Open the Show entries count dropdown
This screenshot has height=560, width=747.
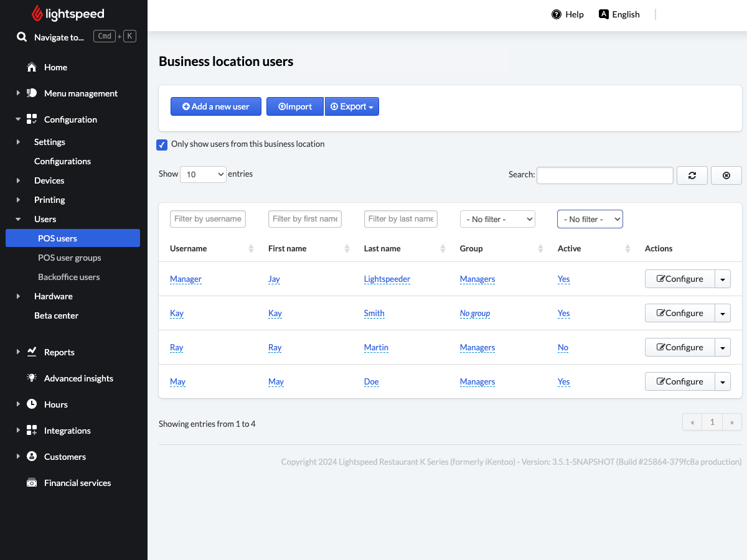[203, 175]
